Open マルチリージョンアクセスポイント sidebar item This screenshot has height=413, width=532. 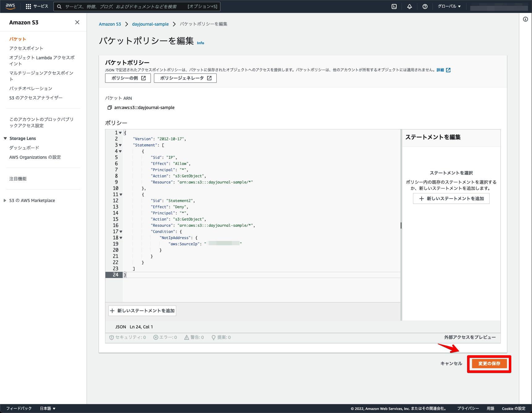[41, 76]
